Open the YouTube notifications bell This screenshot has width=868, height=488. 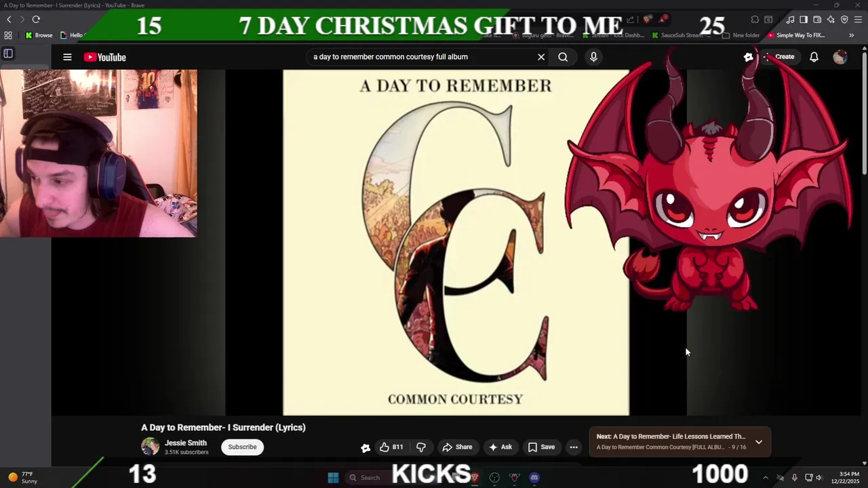(x=814, y=57)
